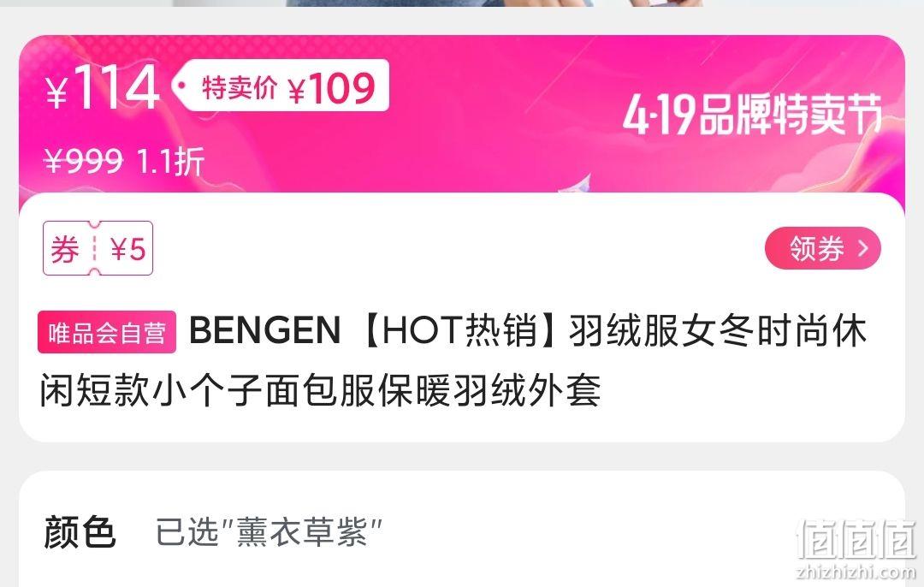Tap the 特卖价 ¥109 price tag
Image resolution: width=924 pixels, height=587 pixels.
tap(281, 86)
